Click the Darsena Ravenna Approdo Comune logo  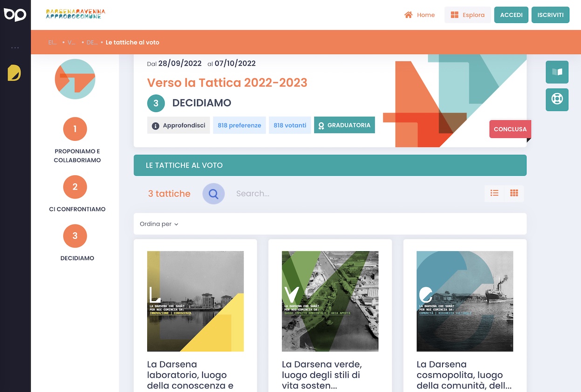click(75, 14)
